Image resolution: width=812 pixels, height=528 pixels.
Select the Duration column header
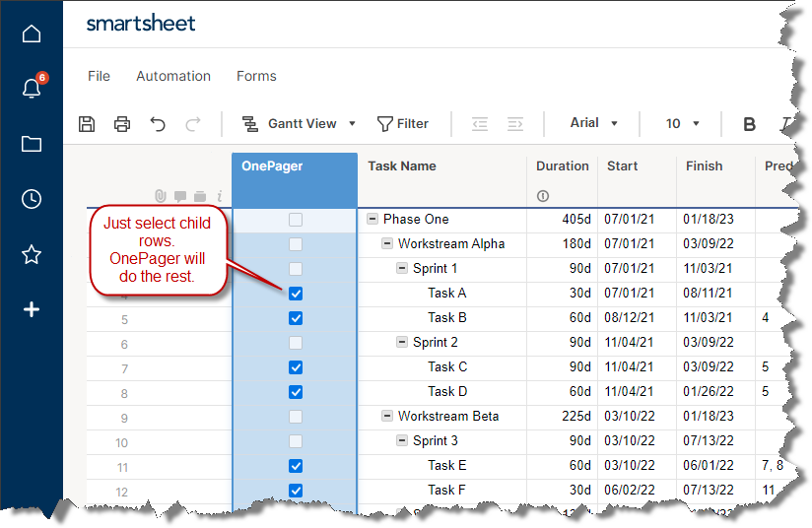pyautogui.click(x=563, y=180)
